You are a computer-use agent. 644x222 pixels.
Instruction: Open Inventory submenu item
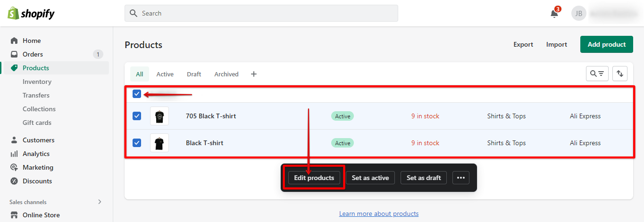[x=37, y=82]
